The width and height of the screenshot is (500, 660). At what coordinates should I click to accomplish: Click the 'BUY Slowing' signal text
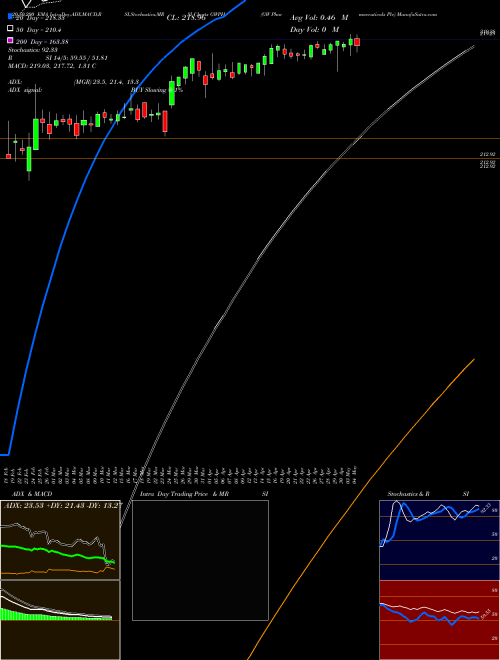[x=149, y=90]
